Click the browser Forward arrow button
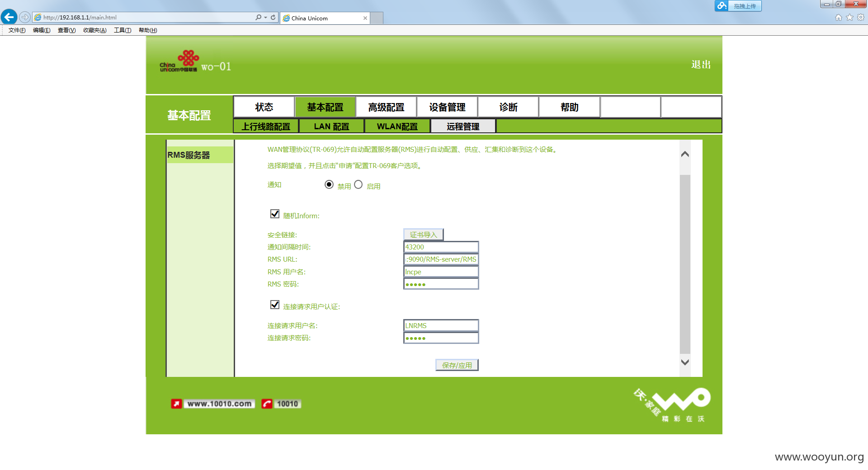This screenshot has height=470, width=868. tap(25, 17)
